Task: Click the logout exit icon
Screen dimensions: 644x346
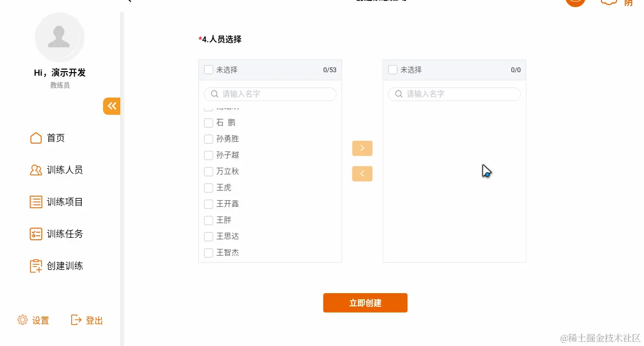Action: pos(76,320)
